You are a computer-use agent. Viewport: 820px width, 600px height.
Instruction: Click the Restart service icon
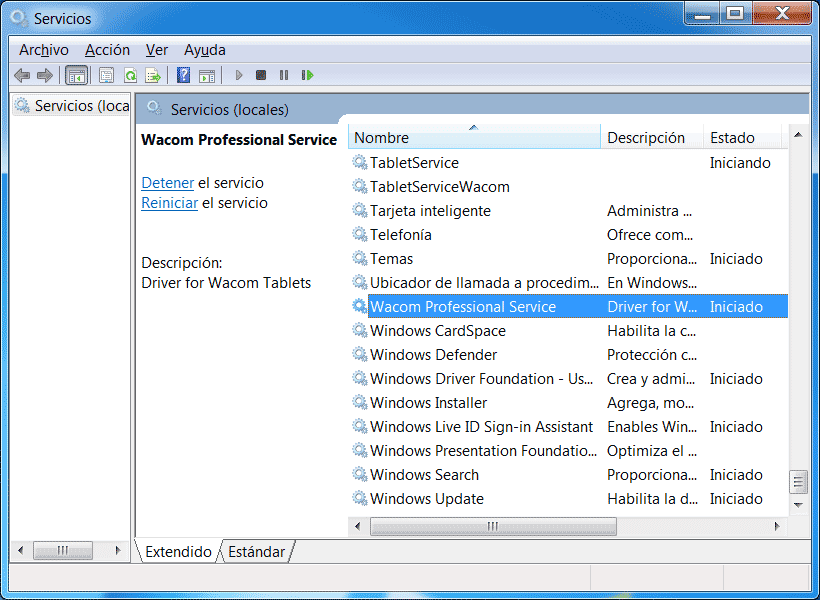(x=308, y=75)
